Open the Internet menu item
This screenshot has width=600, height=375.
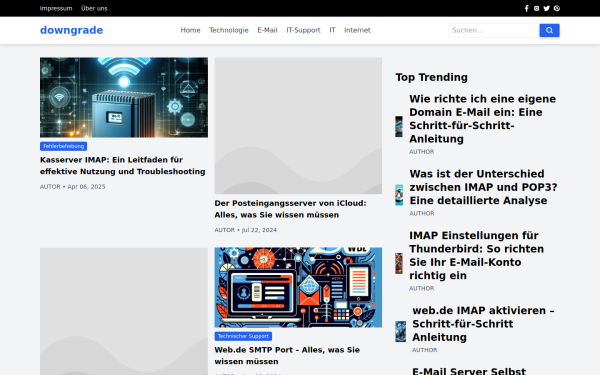click(357, 30)
